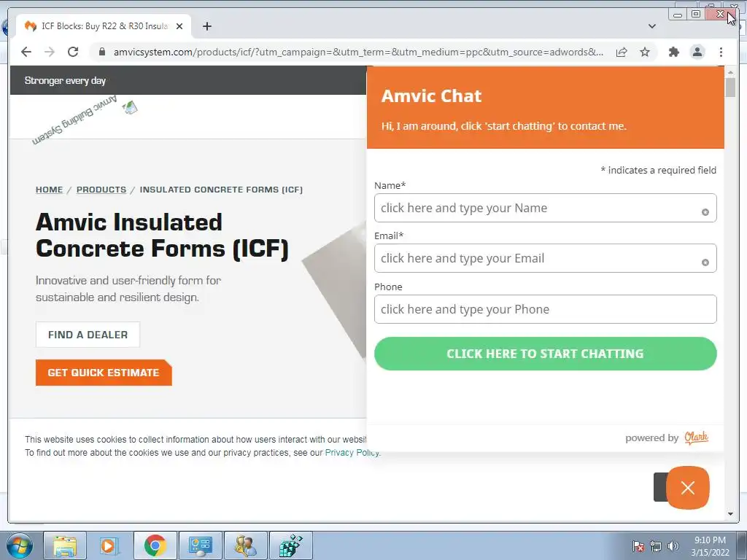This screenshot has width=747, height=560.
Task: Click the Amvic Insulated Concrete Forms heading
Action: tap(162, 236)
